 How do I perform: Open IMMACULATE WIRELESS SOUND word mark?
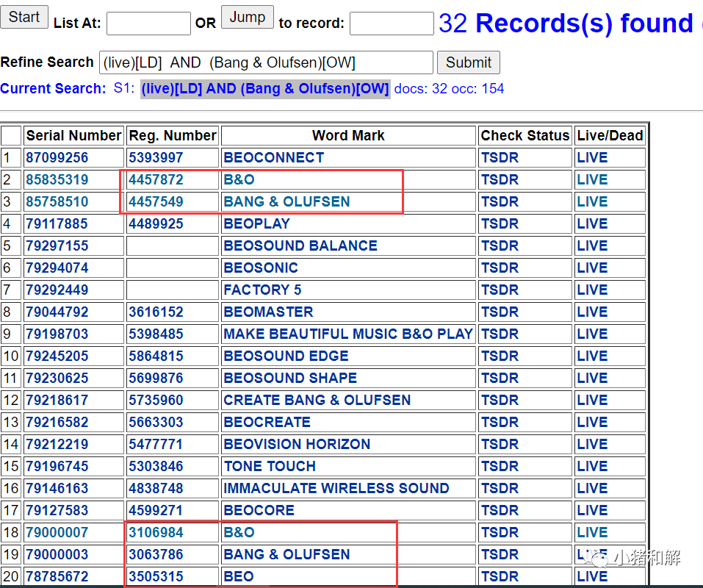point(336,488)
